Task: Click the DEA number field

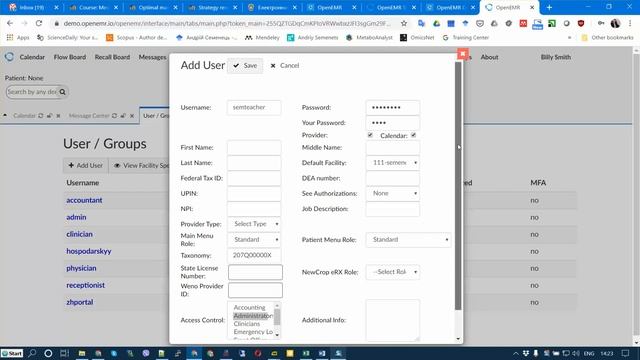Action: [393, 178]
